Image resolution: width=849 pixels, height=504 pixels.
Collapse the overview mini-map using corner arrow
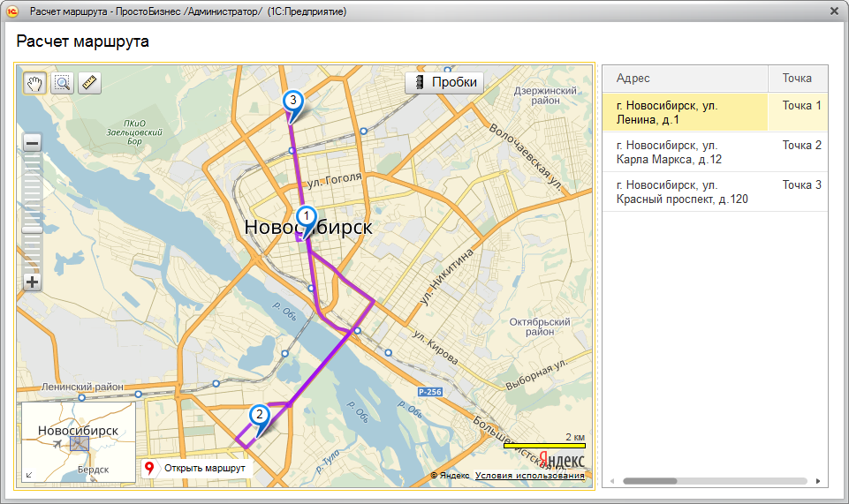click(29, 475)
